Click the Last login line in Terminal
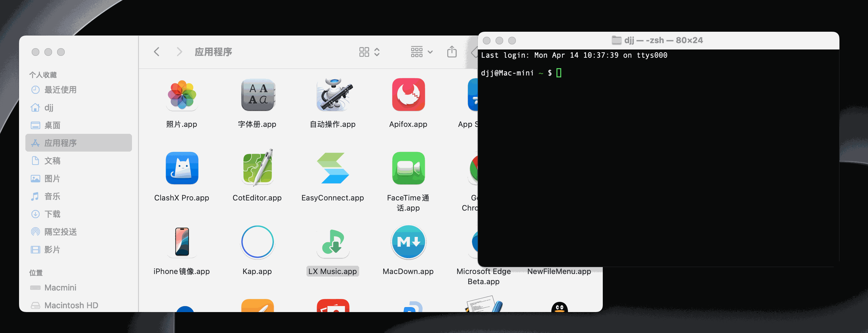Image resolution: width=868 pixels, height=333 pixels. coord(574,55)
